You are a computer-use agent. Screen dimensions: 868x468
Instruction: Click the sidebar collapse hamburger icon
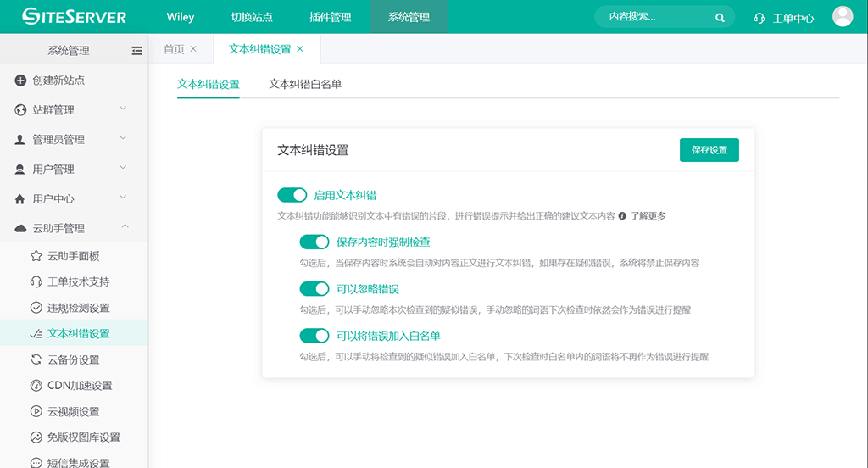pyautogui.click(x=136, y=51)
